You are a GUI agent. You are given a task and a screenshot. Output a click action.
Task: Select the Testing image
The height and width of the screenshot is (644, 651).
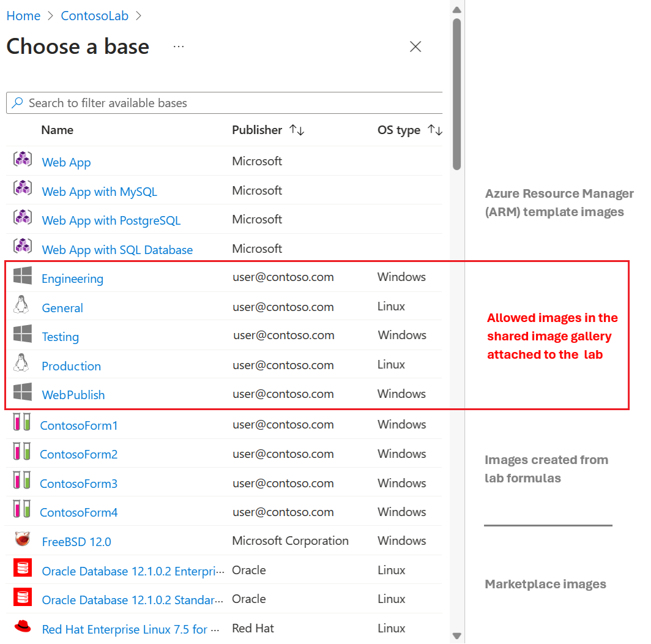pyautogui.click(x=61, y=337)
